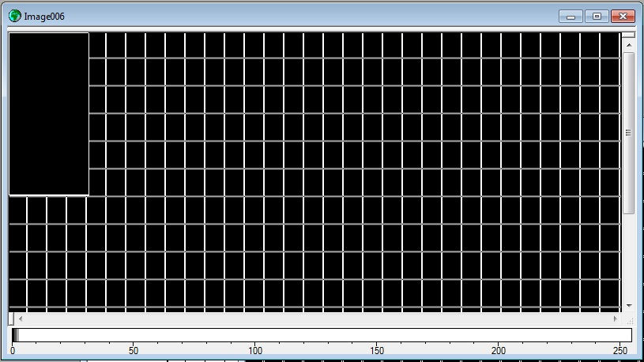Click the Image006 globe icon in the title bar
The height and width of the screenshot is (362, 644).
[x=15, y=16]
